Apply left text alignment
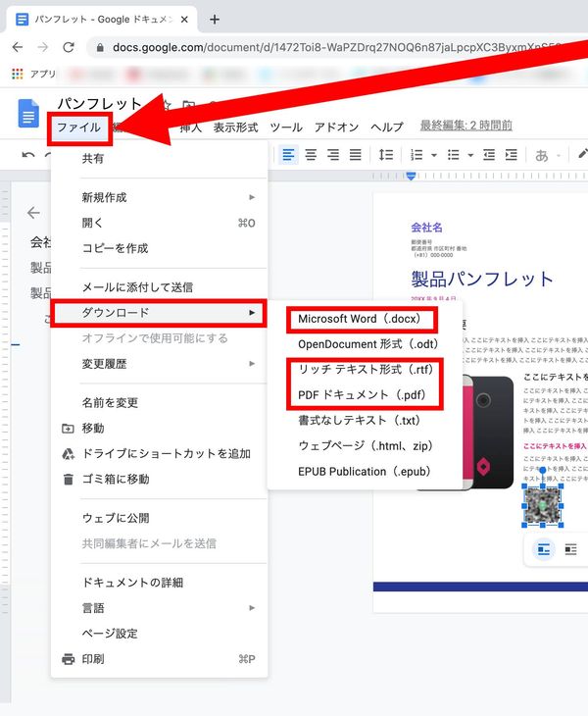The image size is (588, 716). 288,155
